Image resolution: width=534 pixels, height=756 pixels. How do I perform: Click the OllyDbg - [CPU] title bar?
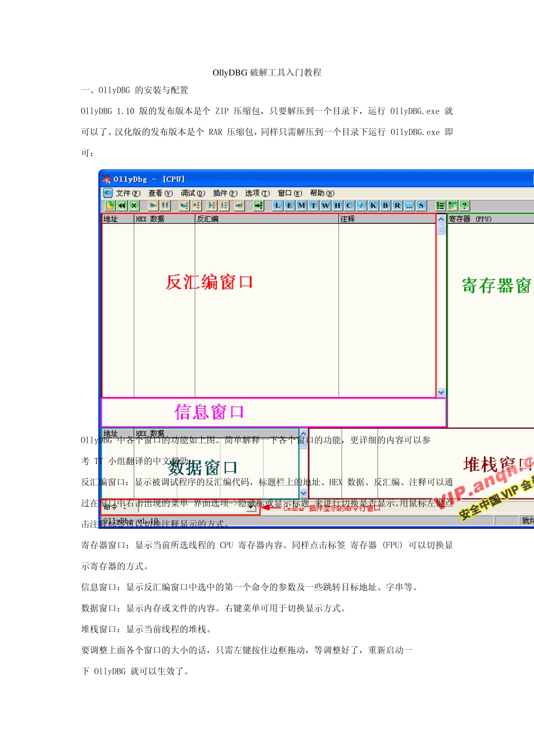[316, 179]
